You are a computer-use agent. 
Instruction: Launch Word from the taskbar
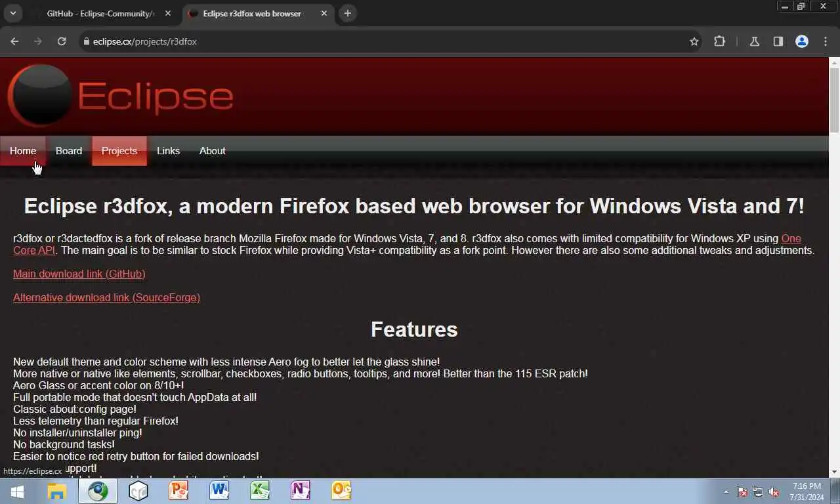219,491
